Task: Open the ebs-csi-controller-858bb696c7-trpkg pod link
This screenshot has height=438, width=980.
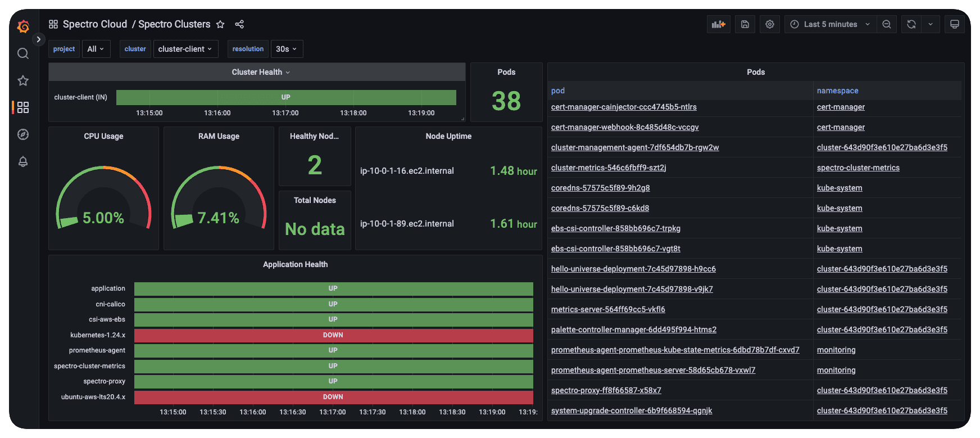Action: click(x=616, y=228)
